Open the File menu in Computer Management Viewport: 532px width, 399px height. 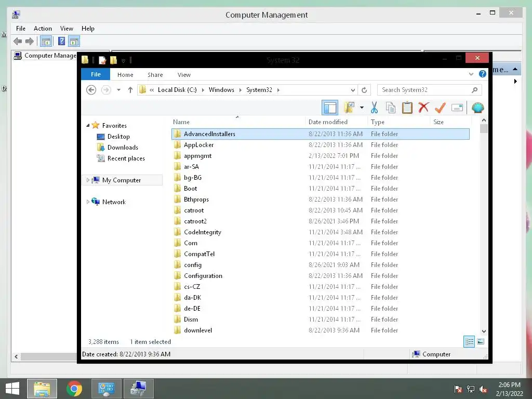(x=21, y=29)
